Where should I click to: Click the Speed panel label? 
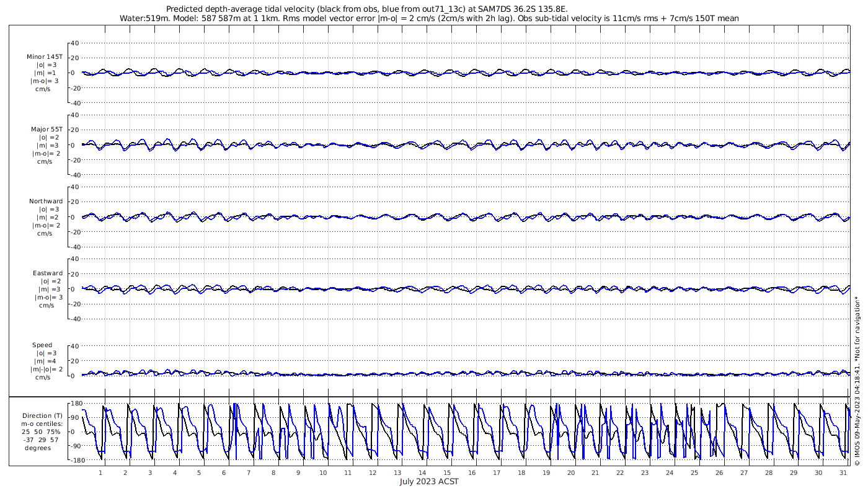[42, 345]
